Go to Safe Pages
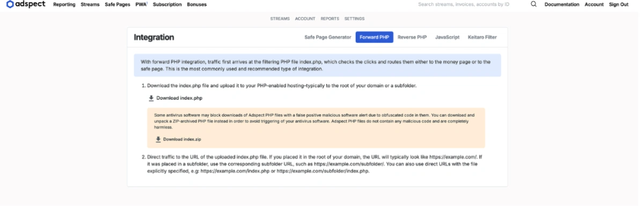 click(x=117, y=4)
